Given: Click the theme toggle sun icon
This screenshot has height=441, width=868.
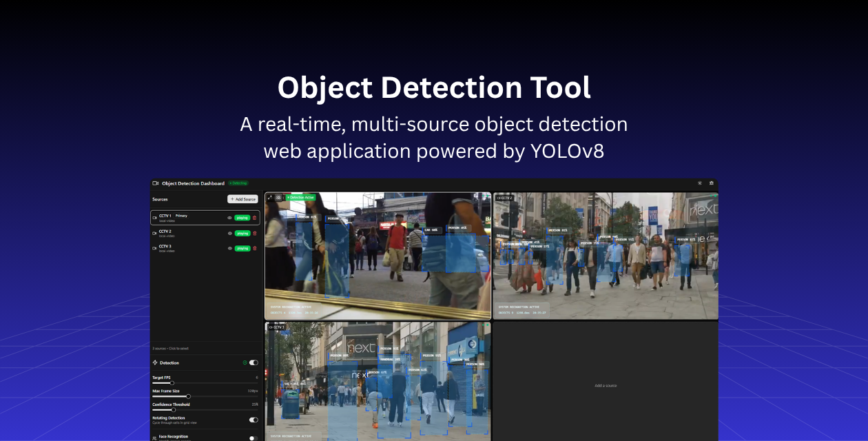Looking at the screenshot, I should 700,183.
